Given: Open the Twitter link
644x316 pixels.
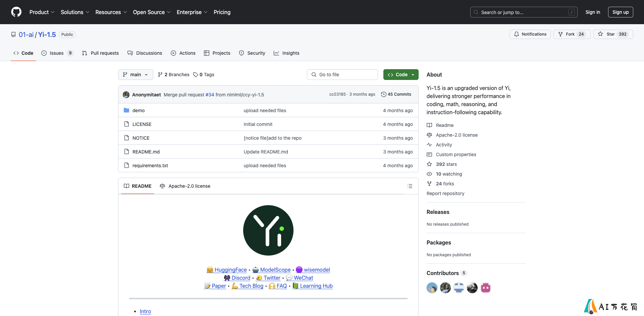Looking at the screenshot, I should [x=268, y=278].
